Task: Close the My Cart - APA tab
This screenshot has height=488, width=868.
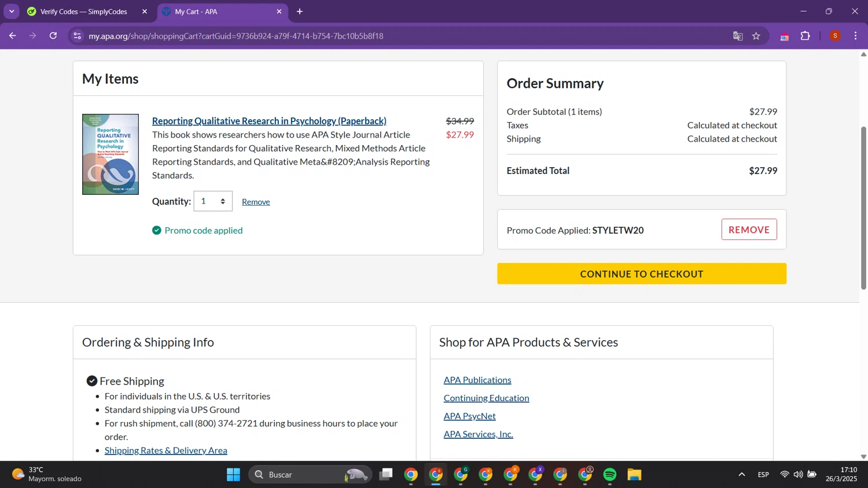Action: pyautogui.click(x=279, y=12)
